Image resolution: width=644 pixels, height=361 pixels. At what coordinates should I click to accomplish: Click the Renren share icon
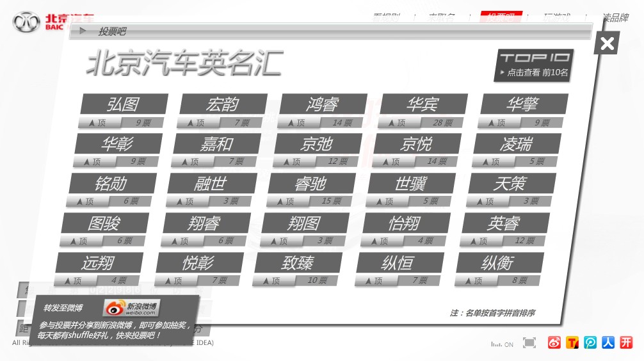[x=608, y=342]
